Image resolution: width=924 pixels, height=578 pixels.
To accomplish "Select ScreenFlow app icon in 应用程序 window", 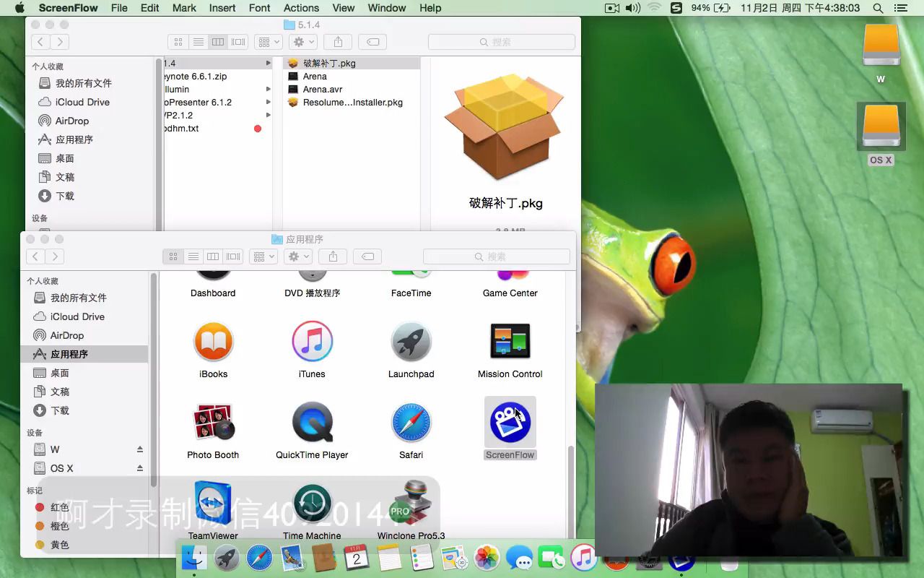I will pyautogui.click(x=510, y=423).
